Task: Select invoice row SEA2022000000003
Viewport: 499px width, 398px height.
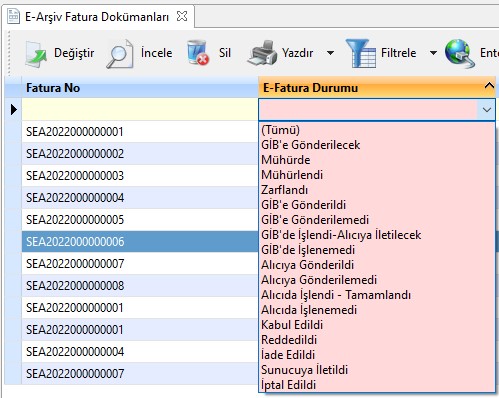Action: (140, 176)
